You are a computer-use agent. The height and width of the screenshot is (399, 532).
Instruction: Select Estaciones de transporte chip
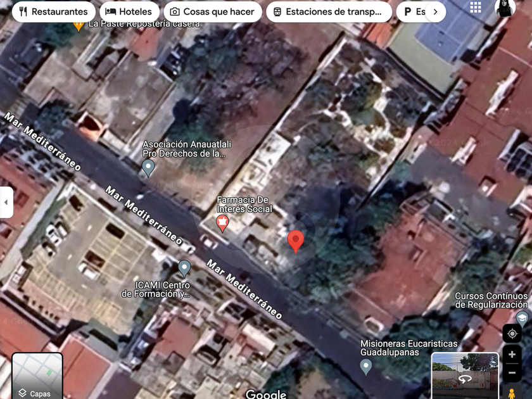tap(329, 11)
